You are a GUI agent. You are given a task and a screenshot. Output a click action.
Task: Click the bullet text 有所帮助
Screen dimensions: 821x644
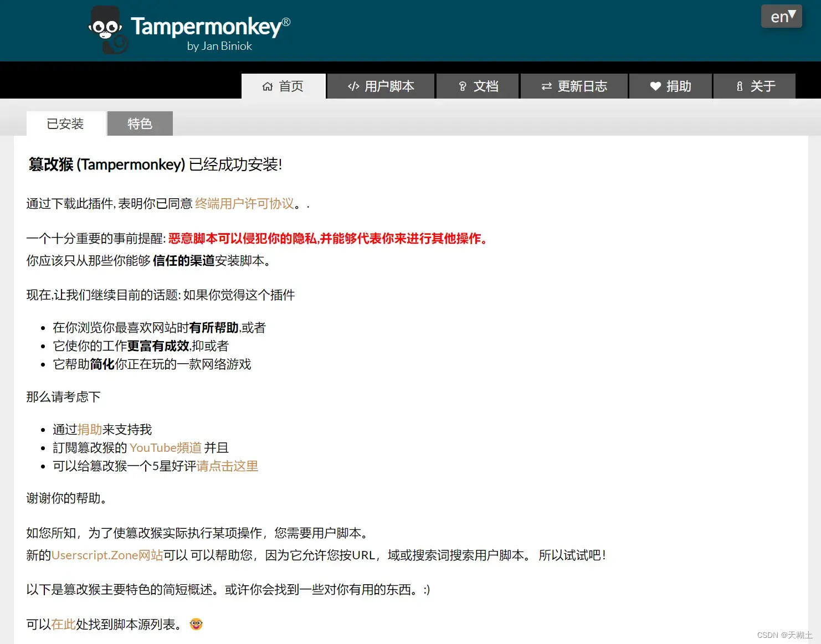click(x=214, y=328)
